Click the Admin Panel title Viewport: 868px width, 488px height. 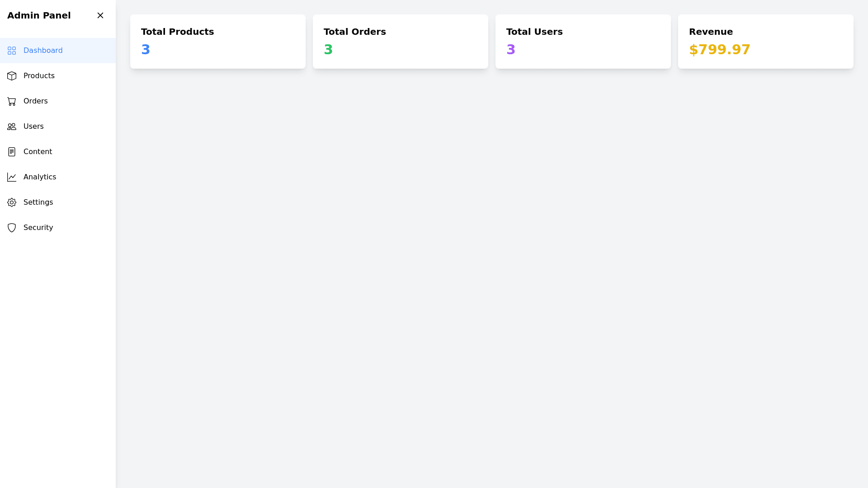39,15
